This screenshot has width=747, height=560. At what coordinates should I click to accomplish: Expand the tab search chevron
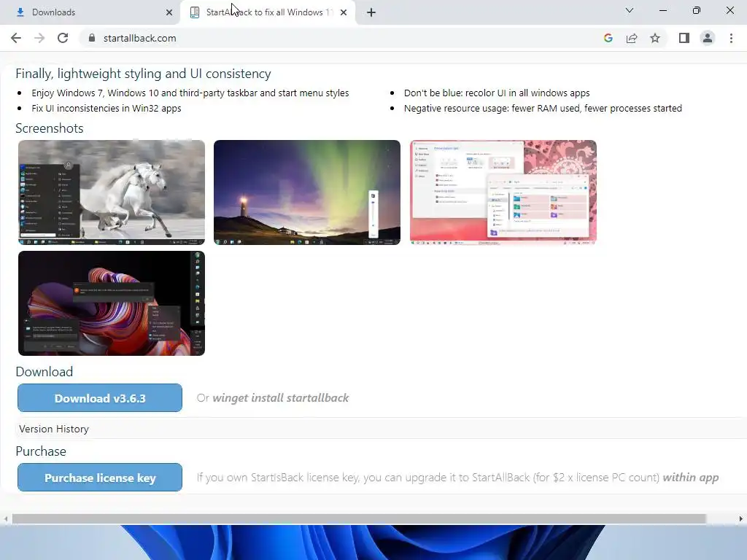(630, 10)
